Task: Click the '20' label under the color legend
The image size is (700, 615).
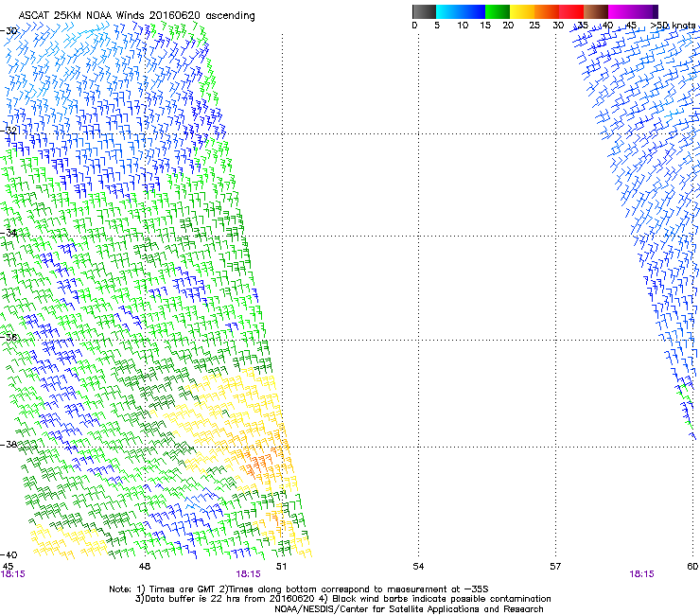Action: click(x=508, y=26)
